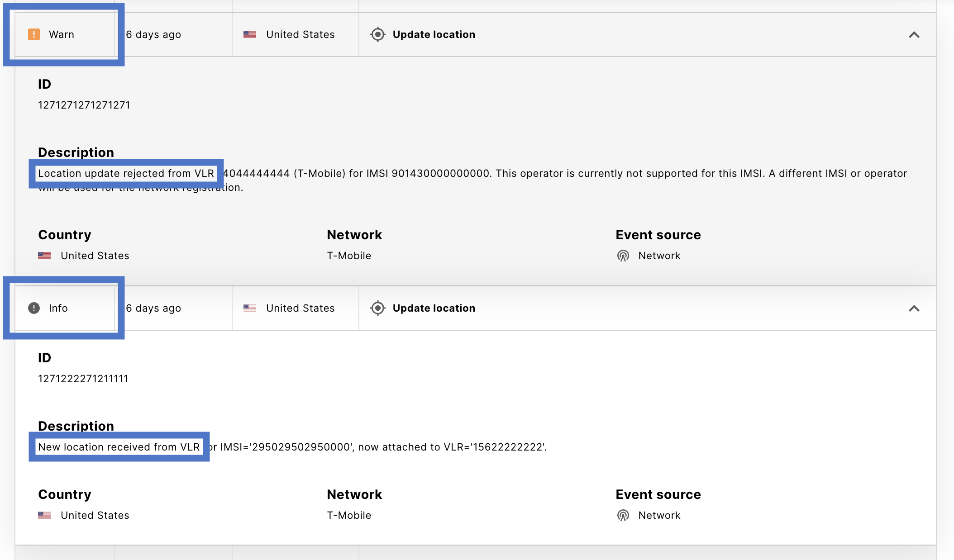Click the Update location title of the Info event

point(434,308)
